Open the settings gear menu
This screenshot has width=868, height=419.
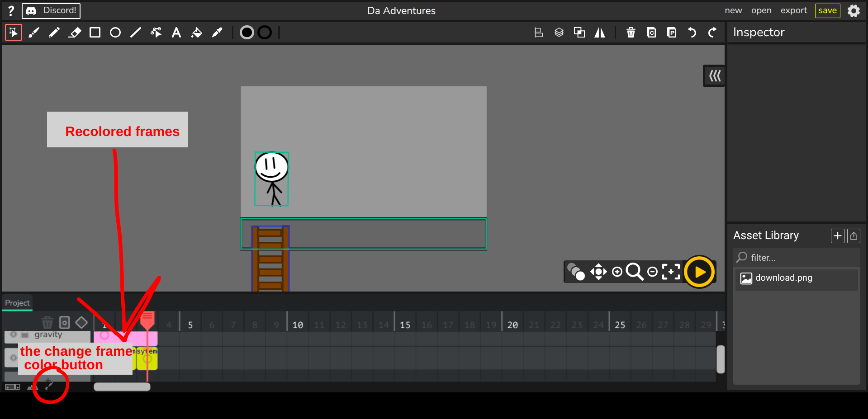[x=854, y=10]
